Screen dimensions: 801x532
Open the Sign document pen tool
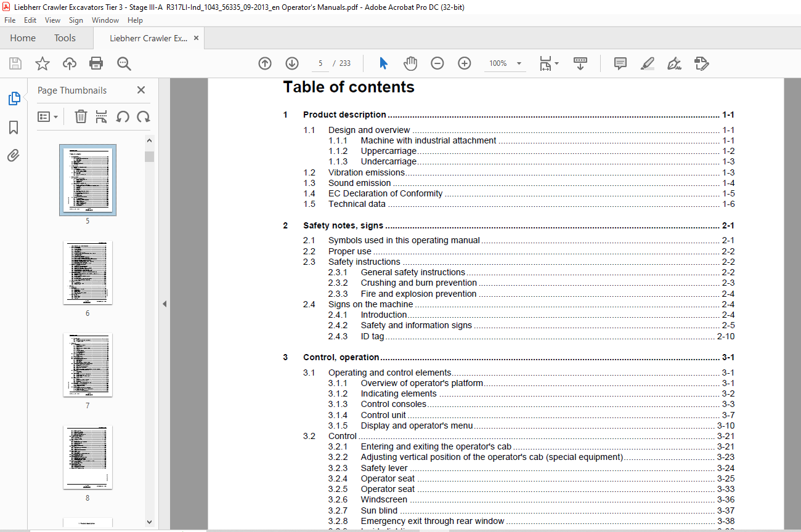pos(674,63)
